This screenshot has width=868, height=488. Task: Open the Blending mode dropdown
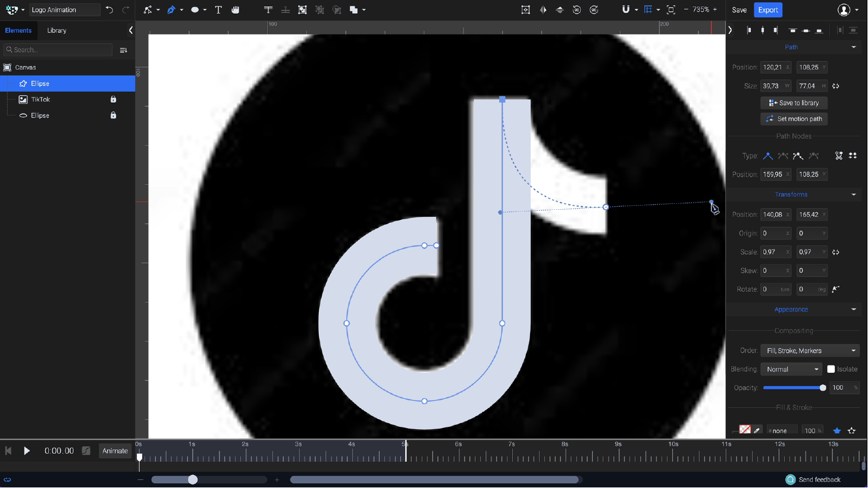[791, 369]
